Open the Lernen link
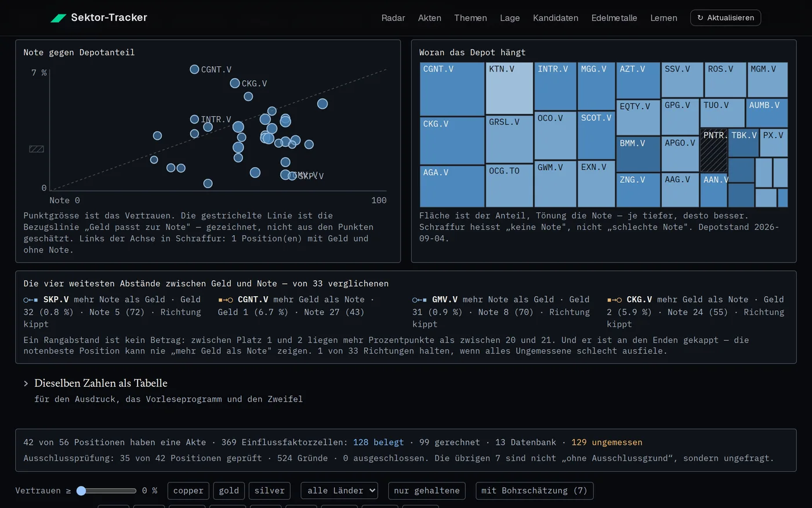The image size is (812, 508). pyautogui.click(x=664, y=18)
